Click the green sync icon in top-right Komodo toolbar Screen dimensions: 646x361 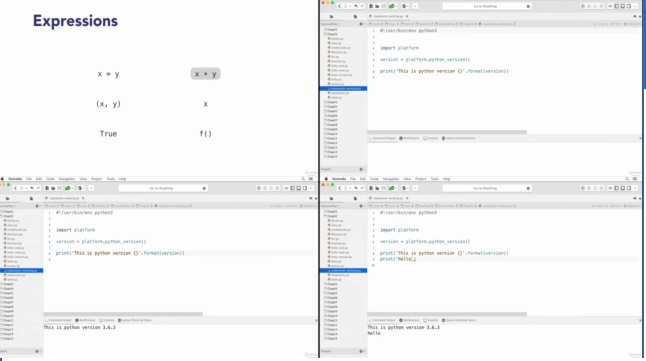pyautogui.click(x=392, y=6)
